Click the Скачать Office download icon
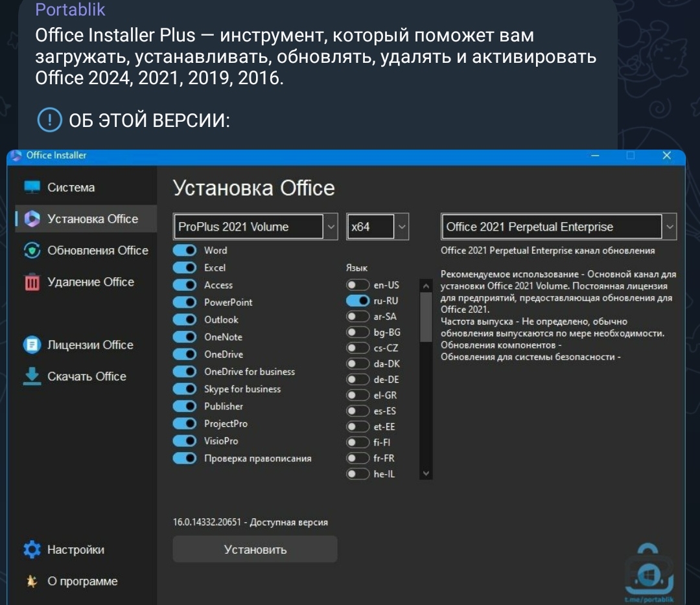Viewport: 700px width, 605px height. (x=32, y=376)
